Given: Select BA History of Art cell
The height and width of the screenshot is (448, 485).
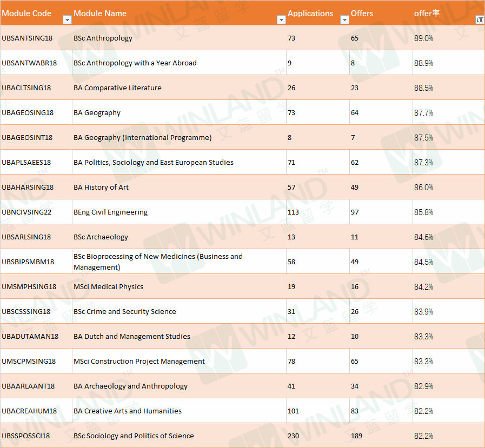Looking at the screenshot, I should coord(179,187).
